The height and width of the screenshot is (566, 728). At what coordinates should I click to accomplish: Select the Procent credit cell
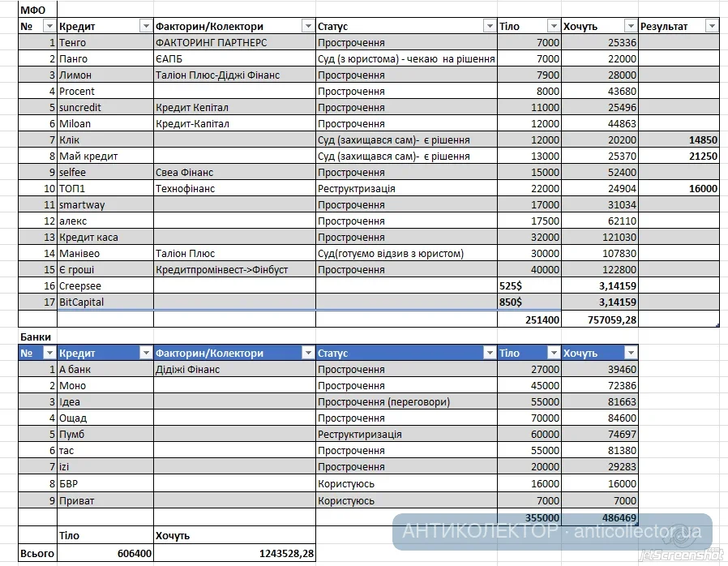(x=105, y=91)
